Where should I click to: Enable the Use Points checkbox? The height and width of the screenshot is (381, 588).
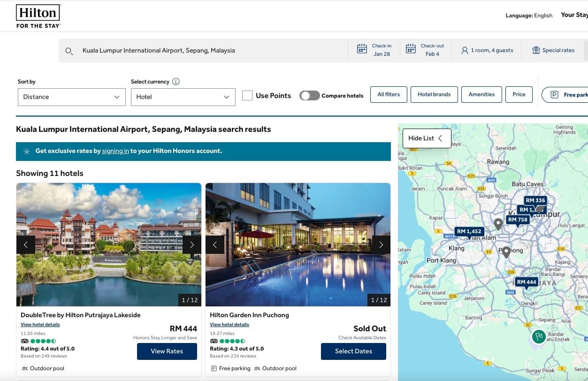point(247,96)
